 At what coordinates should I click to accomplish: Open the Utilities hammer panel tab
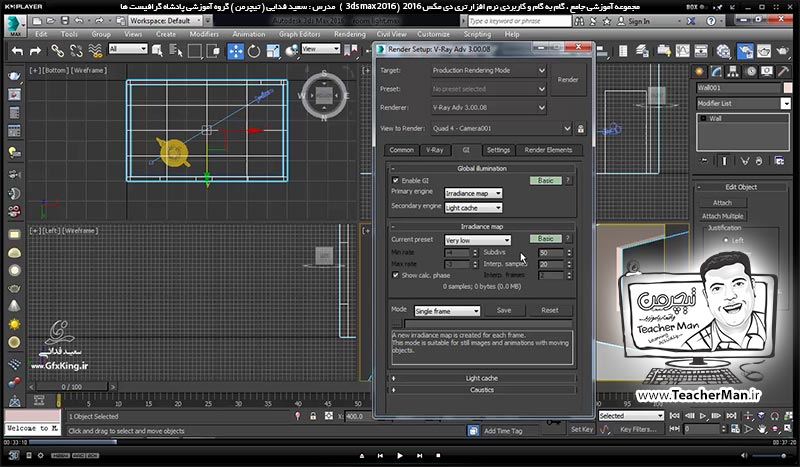click(x=783, y=71)
